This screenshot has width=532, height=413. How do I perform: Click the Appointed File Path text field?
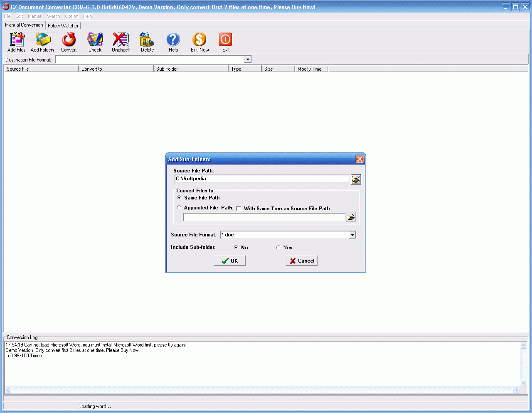(264, 217)
